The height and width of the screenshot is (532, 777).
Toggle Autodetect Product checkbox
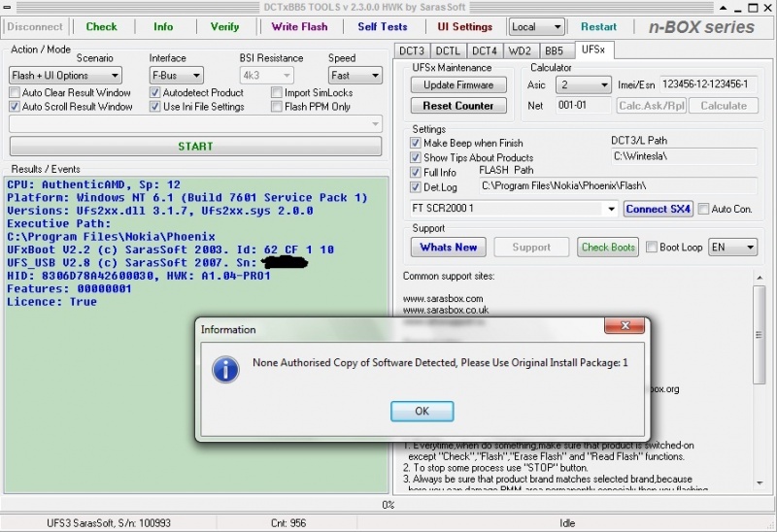155,92
